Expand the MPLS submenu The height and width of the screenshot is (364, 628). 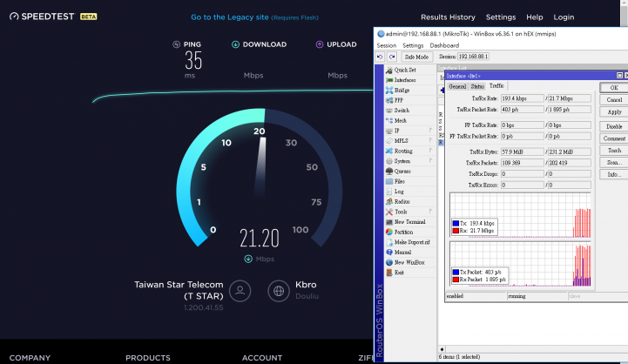point(431,140)
